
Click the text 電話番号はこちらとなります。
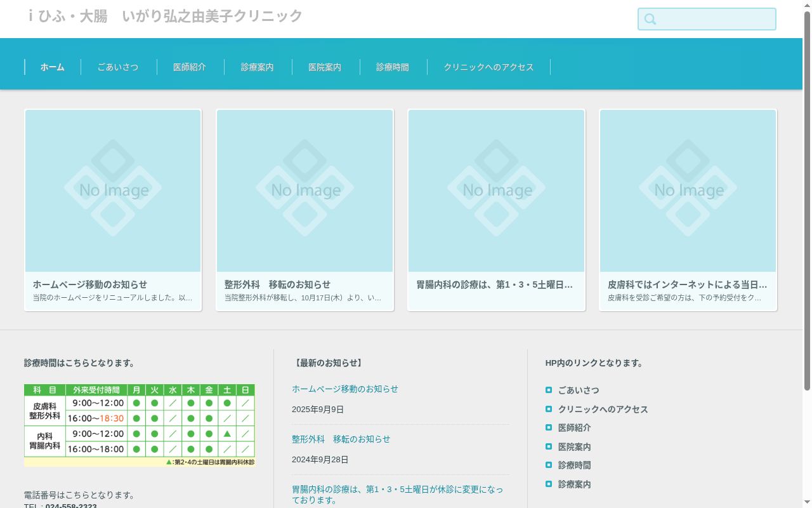(80, 495)
